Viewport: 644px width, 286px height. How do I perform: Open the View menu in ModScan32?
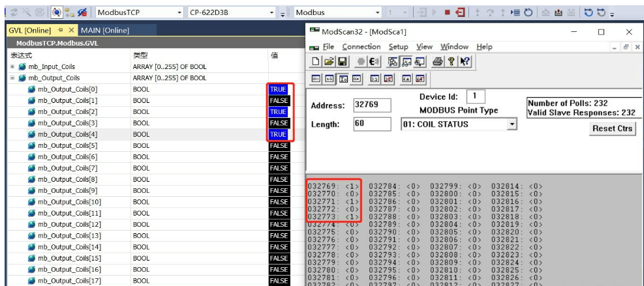tap(424, 47)
